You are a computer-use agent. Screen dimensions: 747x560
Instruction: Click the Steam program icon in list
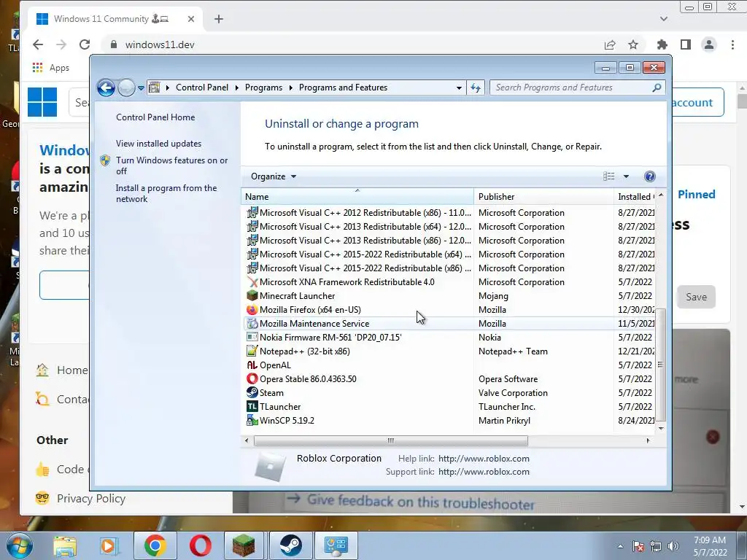pos(252,392)
